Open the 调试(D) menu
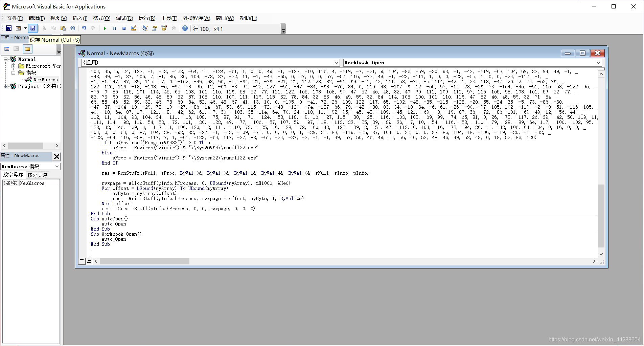This screenshot has width=644, height=346. [124, 18]
